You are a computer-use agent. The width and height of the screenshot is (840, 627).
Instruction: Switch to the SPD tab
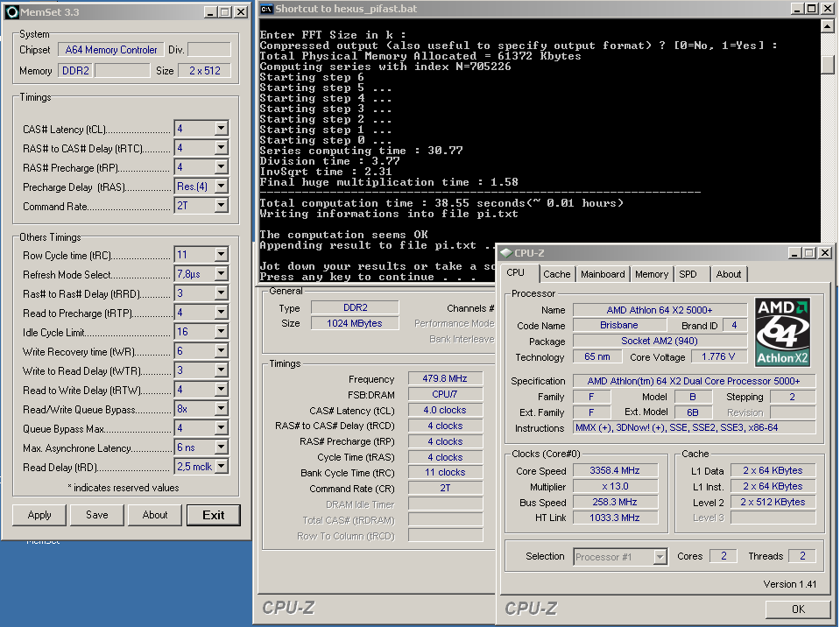click(688, 274)
